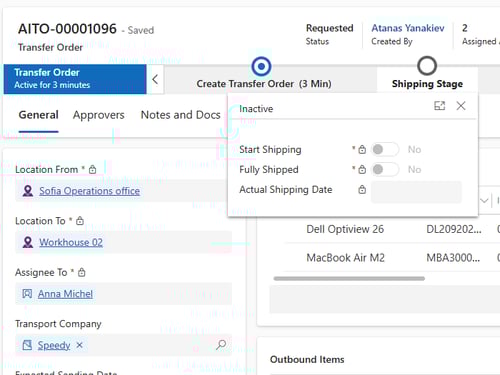The image size is (500, 375).
Task: Click the lock icon beside Fully Shipped
Action: click(x=362, y=170)
